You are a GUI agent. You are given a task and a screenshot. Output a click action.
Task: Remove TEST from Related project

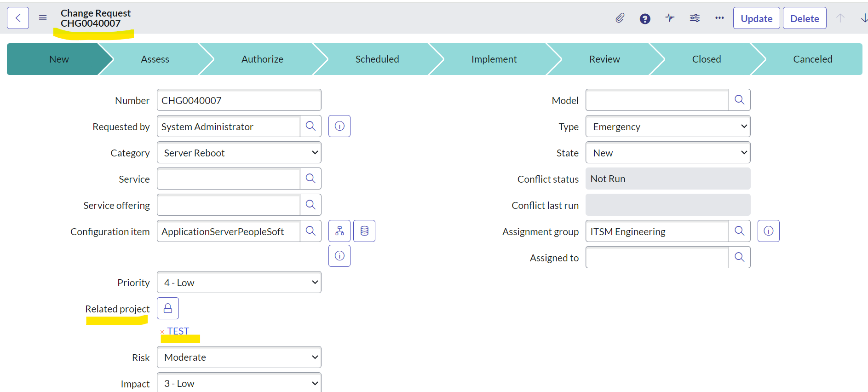[x=162, y=332]
